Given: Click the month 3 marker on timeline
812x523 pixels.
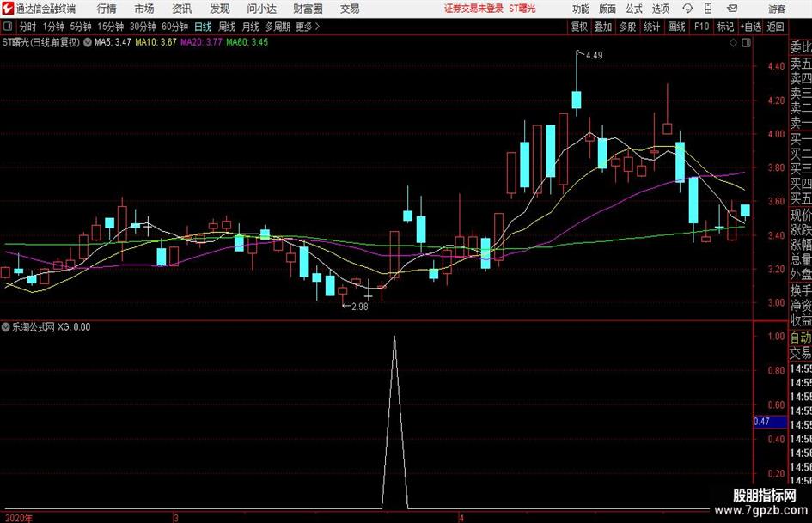Looking at the screenshot, I should 176,518.
